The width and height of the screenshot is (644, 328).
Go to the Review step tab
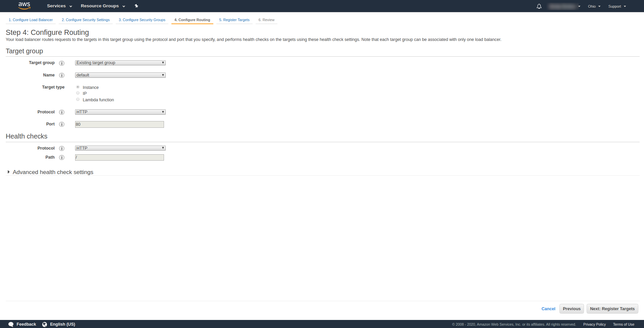click(267, 20)
